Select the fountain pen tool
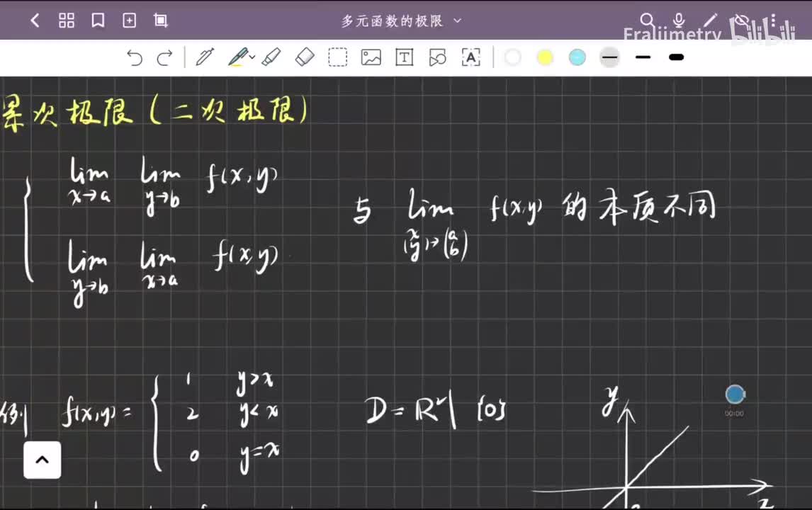The height and width of the screenshot is (510, 812). click(x=205, y=57)
